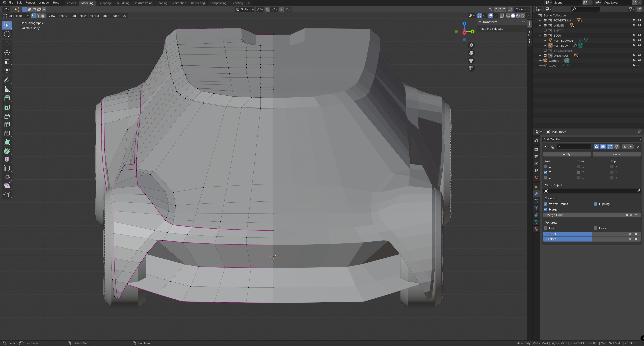This screenshot has width=644, height=346.
Task: Open the Render properties tab
Action: [536, 149]
